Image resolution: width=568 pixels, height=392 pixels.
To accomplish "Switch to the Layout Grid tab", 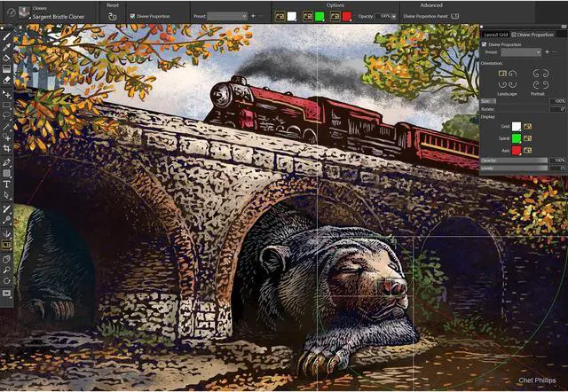I will coord(495,34).
